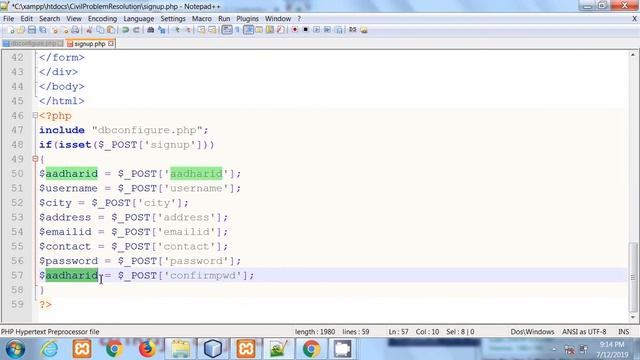Toggle Show indent guide icon
This screenshot has height=360, width=640.
coord(248,30)
